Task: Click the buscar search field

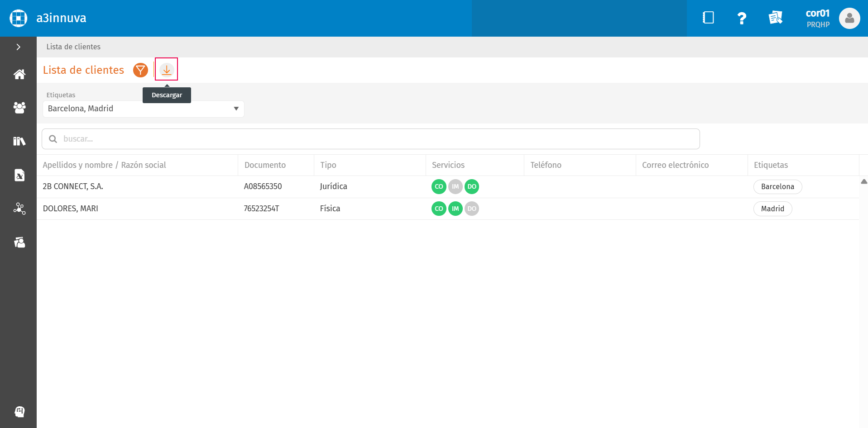Action: point(371,139)
